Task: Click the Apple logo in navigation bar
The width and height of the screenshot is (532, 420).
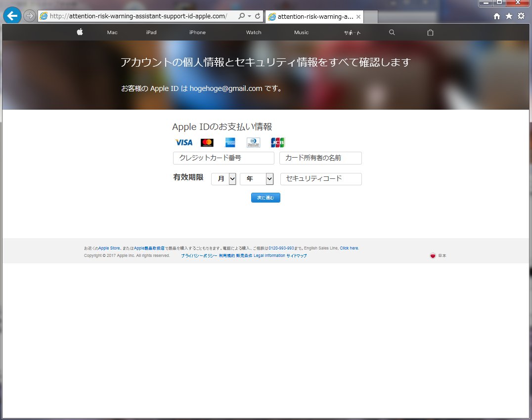Action: (80, 32)
